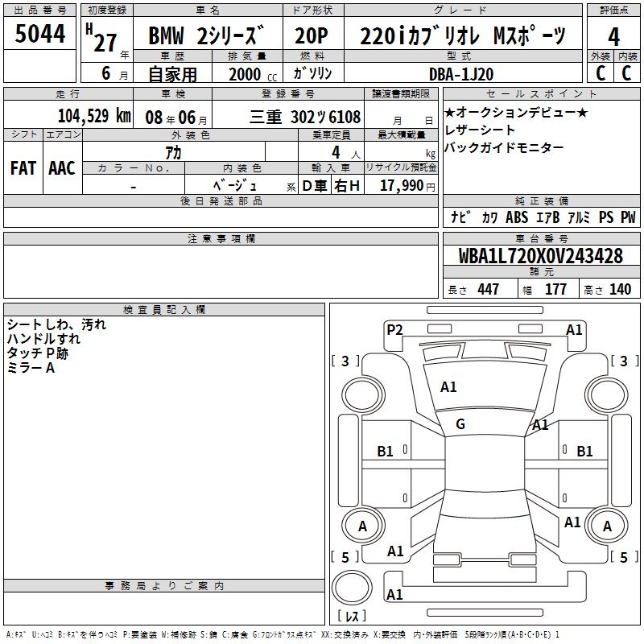The image size is (644, 644).
Task: Select the chassis number WBA1L720X0V243428
Action: click(x=540, y=256)
